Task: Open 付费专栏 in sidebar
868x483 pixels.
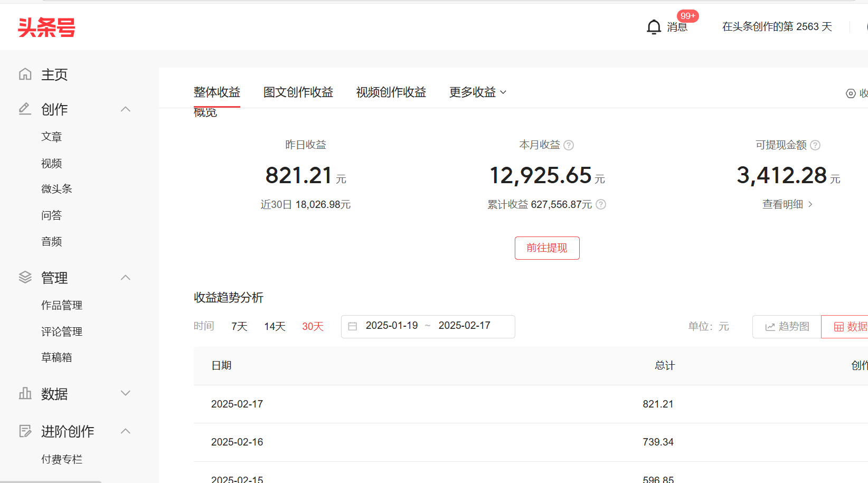Action: click(x=62, y=459)
